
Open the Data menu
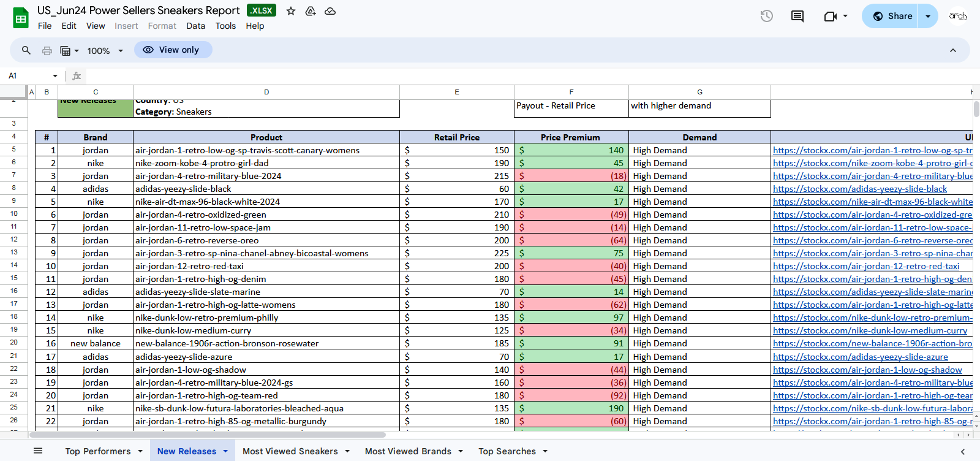196,26
